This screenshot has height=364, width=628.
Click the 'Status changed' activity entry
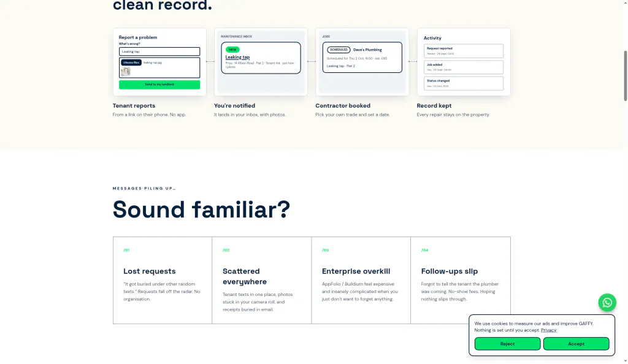click(x=464, y=83)
